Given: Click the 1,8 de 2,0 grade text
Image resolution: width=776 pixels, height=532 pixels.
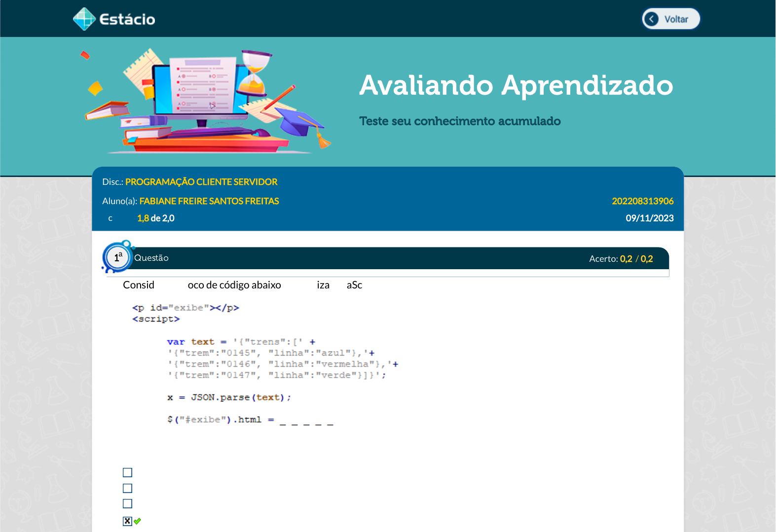Looking at the screenshot, I should [155, 218].
